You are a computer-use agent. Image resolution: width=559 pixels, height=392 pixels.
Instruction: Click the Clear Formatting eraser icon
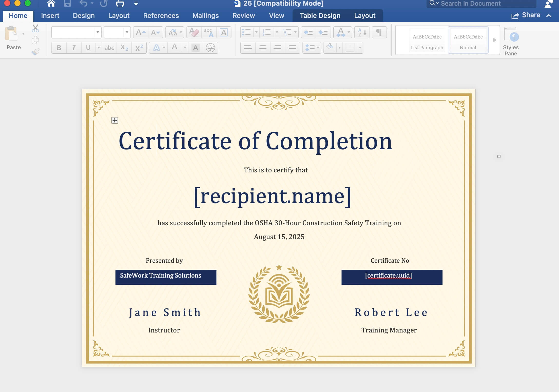194,33
